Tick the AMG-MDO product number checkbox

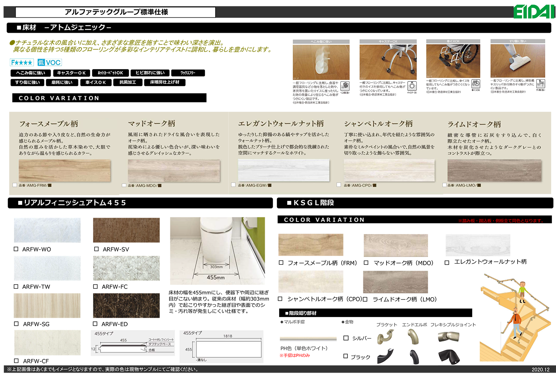point(124,185)
